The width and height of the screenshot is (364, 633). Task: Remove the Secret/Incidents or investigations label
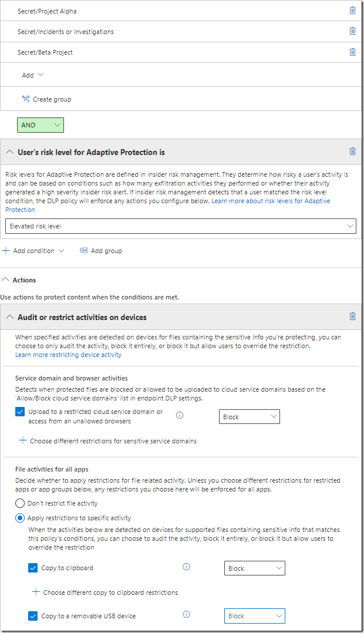coord(352,31)
